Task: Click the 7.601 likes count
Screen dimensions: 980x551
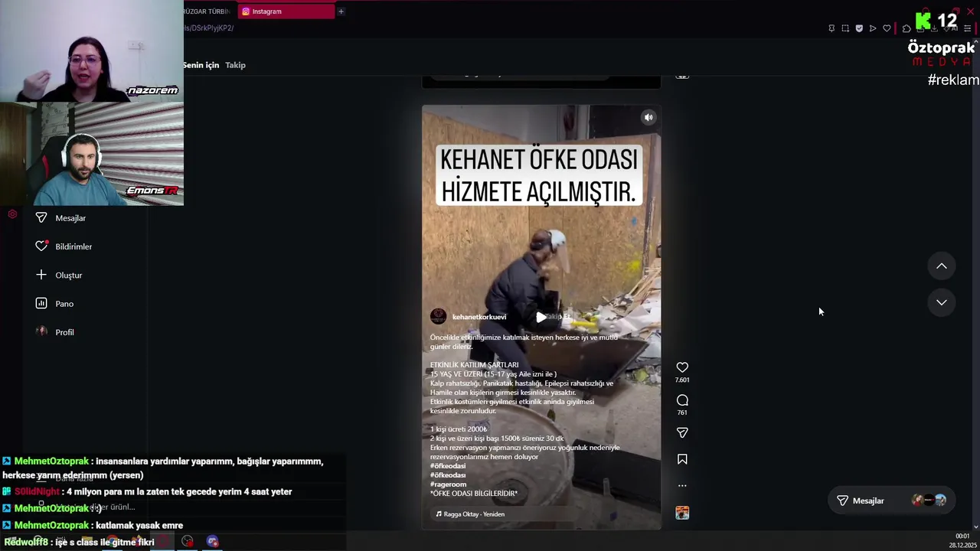Action: pyautogui.click(x=682, y=380)
